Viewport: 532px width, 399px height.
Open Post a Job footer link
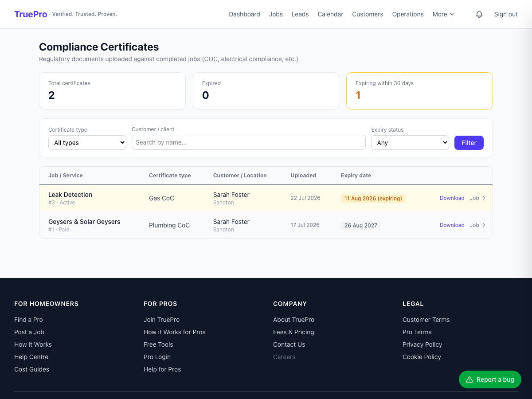point(29,332)
